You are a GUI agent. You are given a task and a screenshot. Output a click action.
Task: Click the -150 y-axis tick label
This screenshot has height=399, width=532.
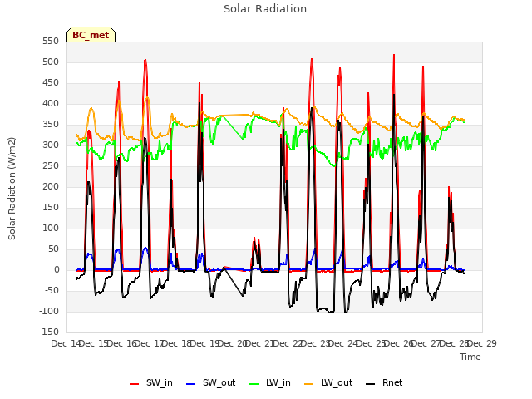[x=49, y=332]
